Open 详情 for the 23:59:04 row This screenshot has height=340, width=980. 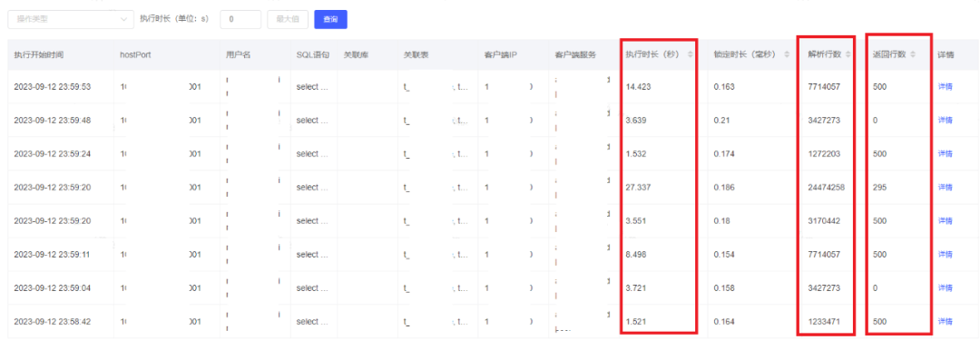click(945, 288)
